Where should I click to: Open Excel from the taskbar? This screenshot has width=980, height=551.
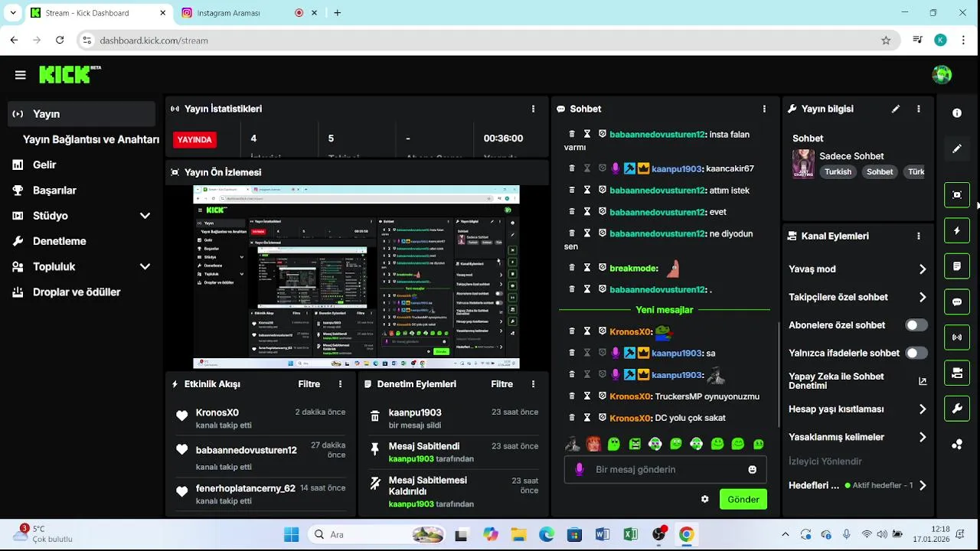[x=630, y=535]
